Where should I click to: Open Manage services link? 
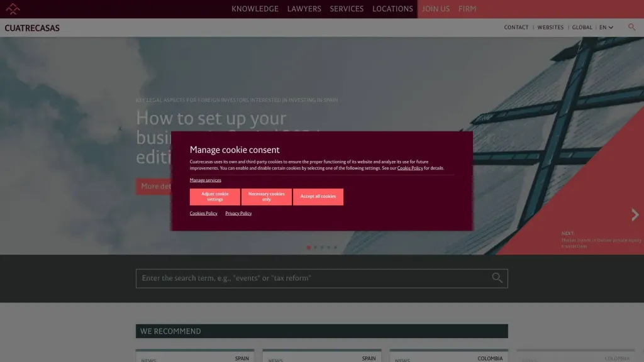(206, 180)
